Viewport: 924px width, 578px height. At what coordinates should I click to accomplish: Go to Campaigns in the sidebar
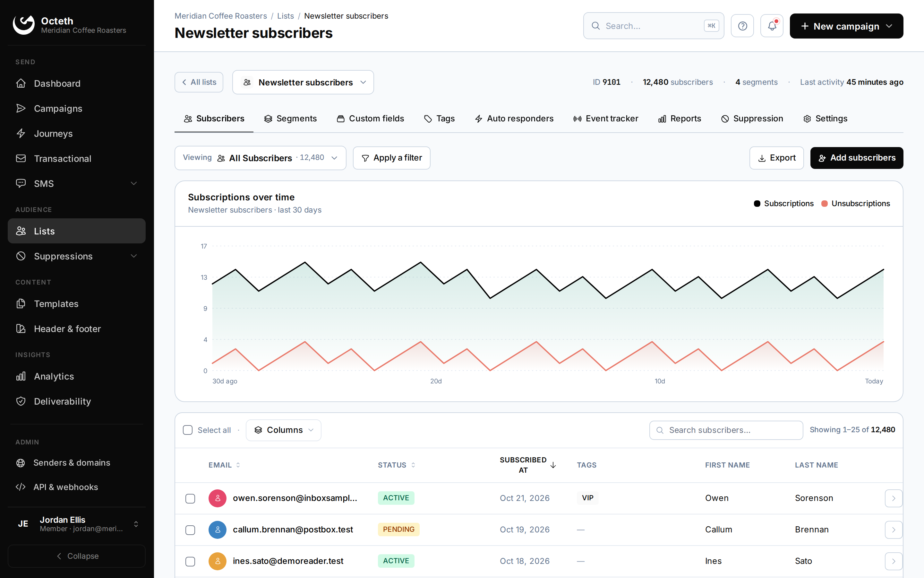(x=76, y=109)
